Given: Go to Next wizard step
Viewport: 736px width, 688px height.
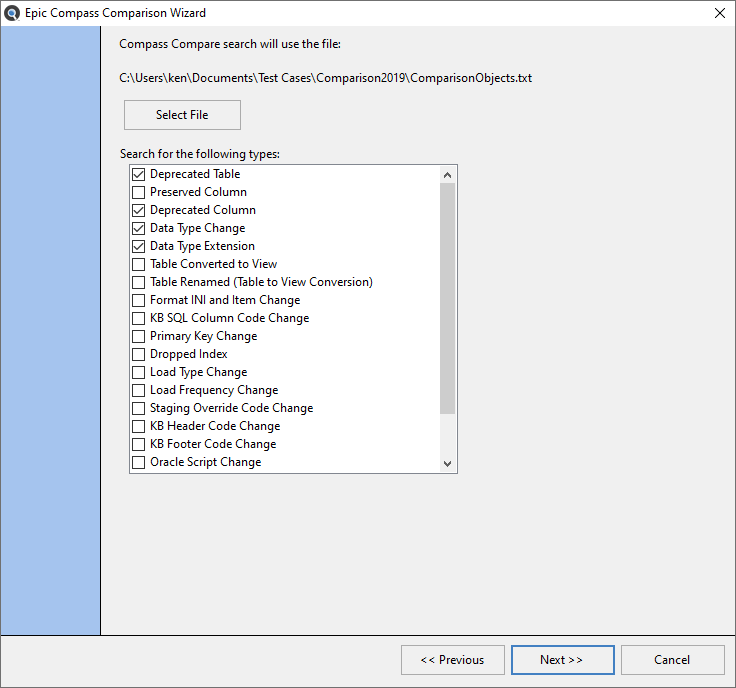Looking at the screenshot, I should point(562,660).
